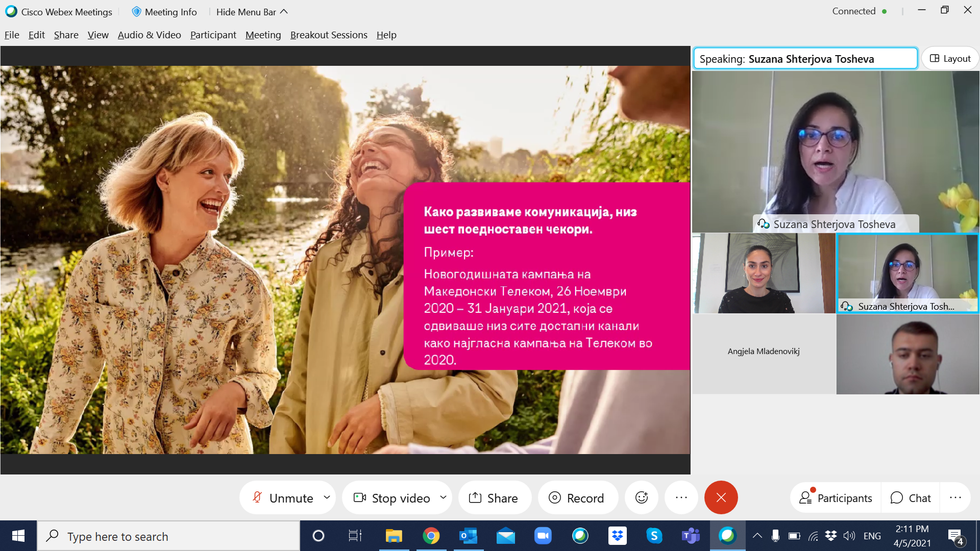The image size is (980, 551).
Task: Open more options ellipsis beside reactions
Action: [681, 497]
